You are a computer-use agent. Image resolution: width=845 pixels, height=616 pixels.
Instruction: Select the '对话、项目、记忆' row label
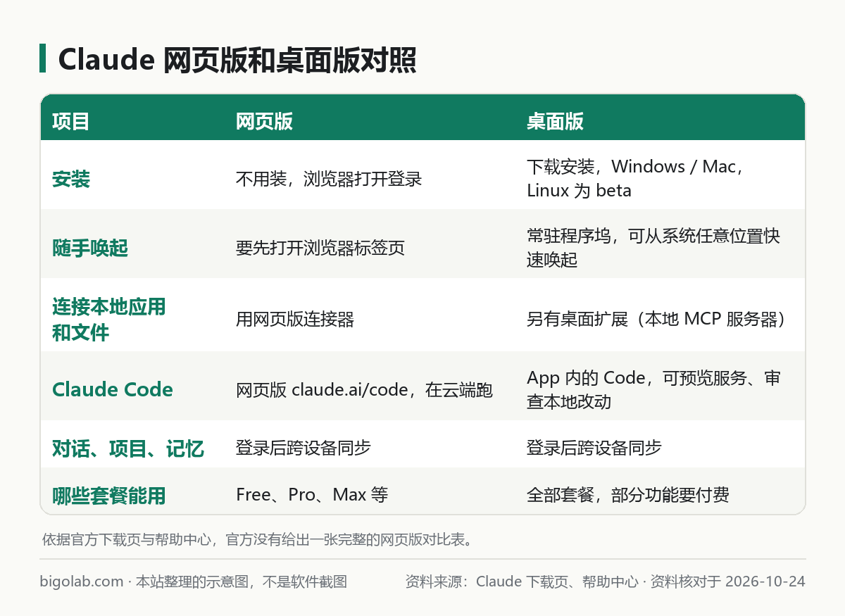point(128,448)
